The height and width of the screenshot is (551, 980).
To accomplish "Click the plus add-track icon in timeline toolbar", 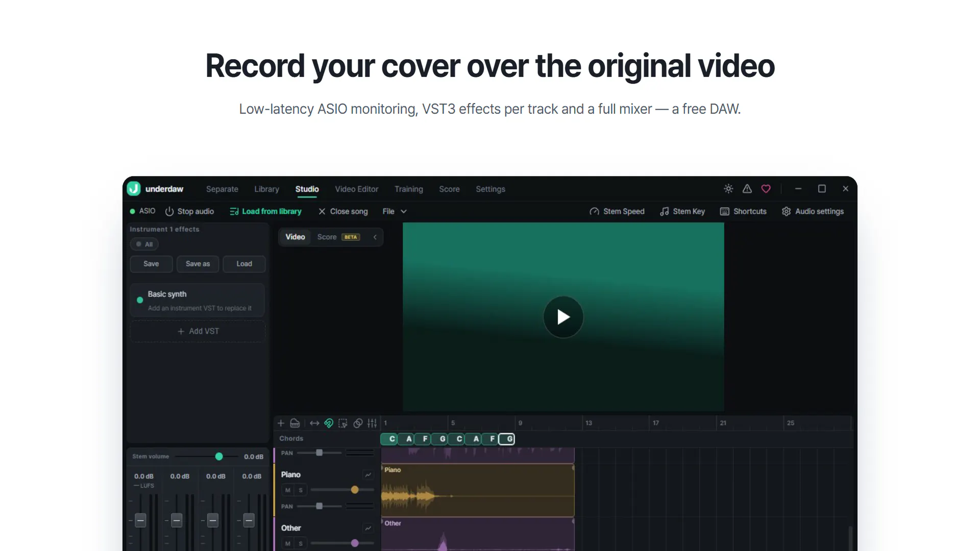I will coord(281,423).
